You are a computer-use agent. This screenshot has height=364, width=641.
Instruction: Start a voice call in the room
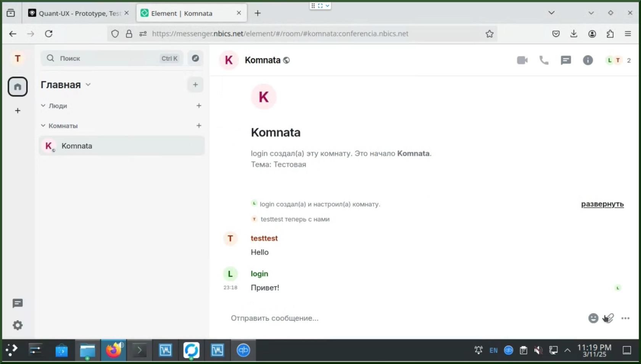click(544, 60)
